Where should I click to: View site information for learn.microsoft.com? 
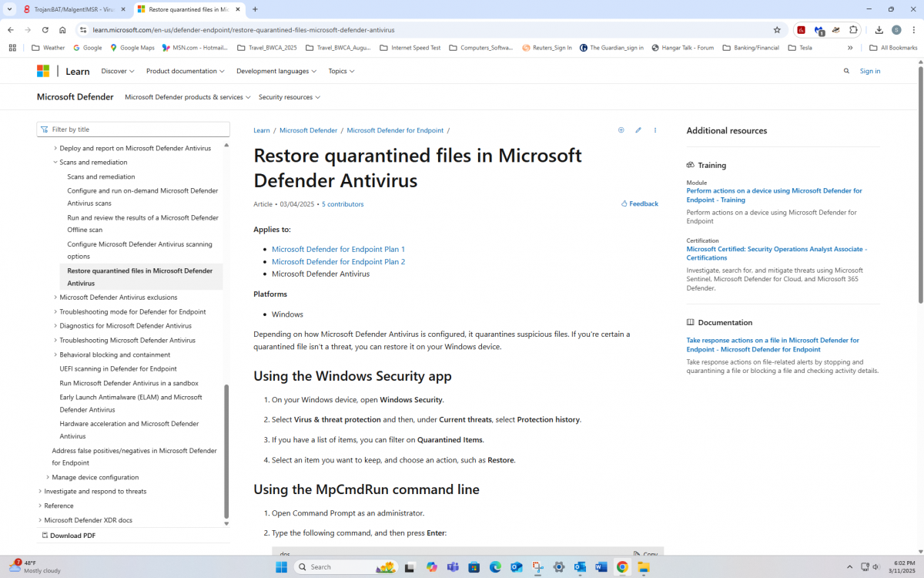click(83, 30)
